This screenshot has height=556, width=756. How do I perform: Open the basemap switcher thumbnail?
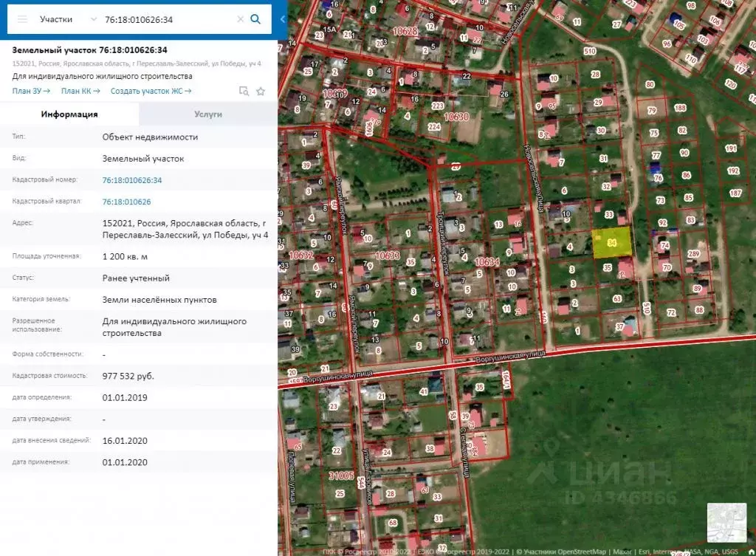point(726,522)
